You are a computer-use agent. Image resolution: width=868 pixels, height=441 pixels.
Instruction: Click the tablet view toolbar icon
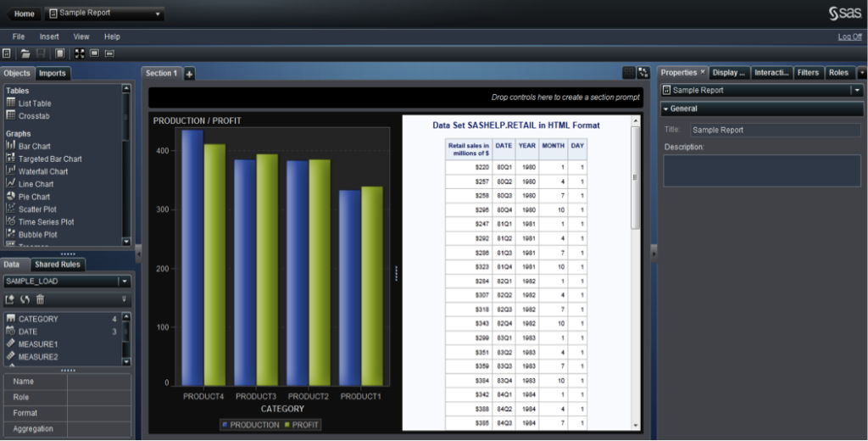pos(95,53)
